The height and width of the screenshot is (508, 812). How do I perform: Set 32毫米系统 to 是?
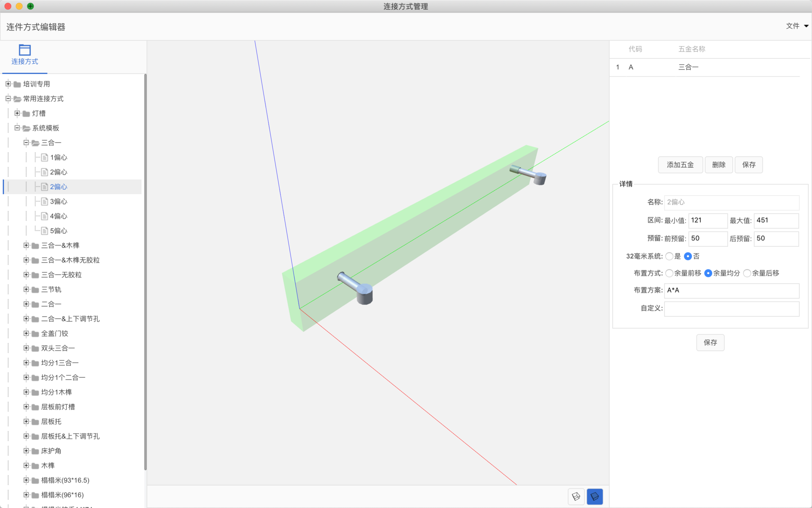pyautogui.click(x=669, y=256)
